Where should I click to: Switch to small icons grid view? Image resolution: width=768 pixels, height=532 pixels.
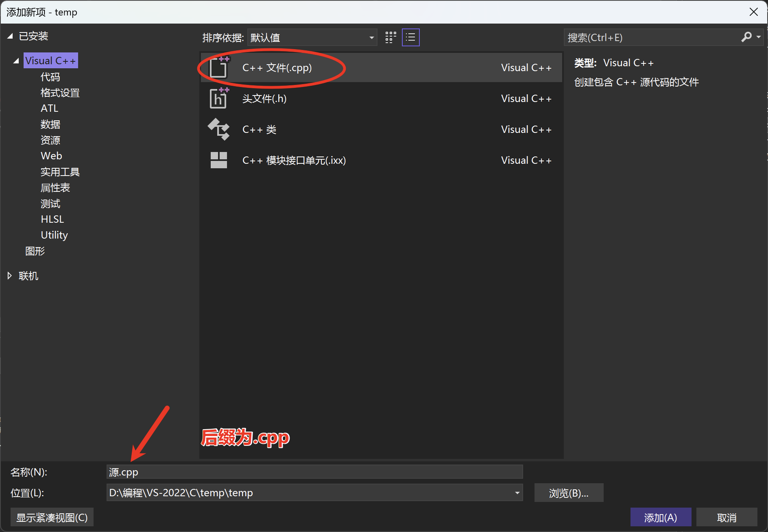click(x=391, y=37)
